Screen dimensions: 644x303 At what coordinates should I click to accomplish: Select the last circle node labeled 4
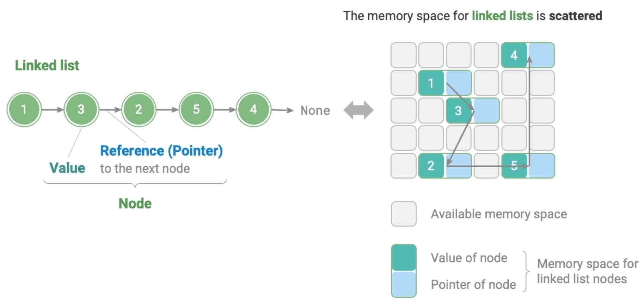click(x=253, y=109)
